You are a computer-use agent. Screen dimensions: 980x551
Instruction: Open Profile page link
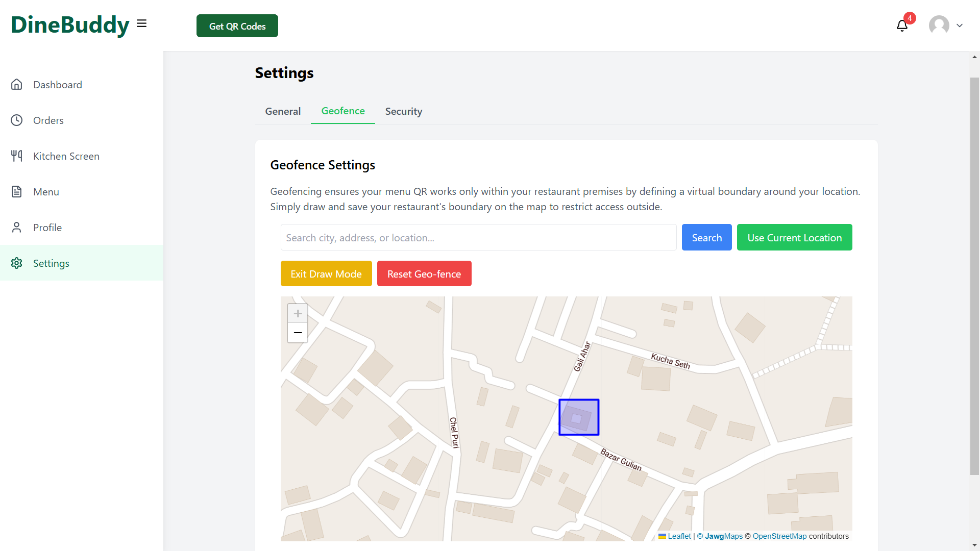[82, 227]
